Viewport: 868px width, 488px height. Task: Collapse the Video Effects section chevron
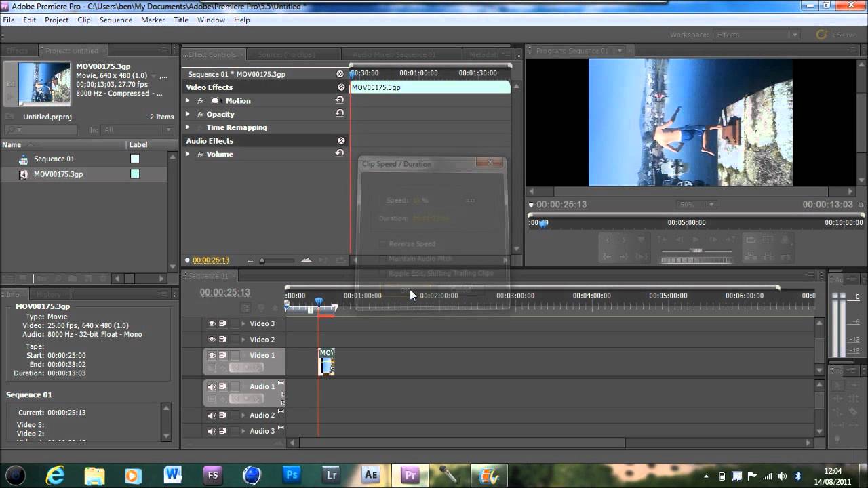point(341,87)
